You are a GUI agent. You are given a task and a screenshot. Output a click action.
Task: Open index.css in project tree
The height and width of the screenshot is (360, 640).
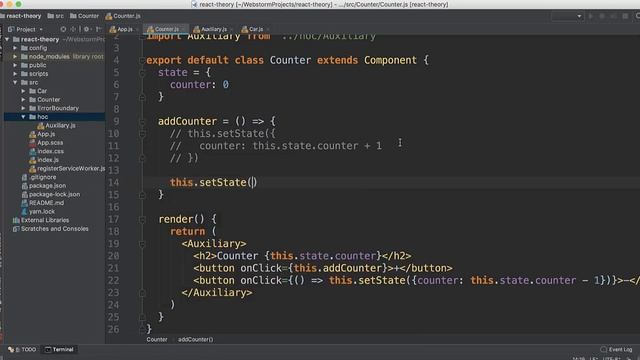pyautogui.click(x=47, y=151)
